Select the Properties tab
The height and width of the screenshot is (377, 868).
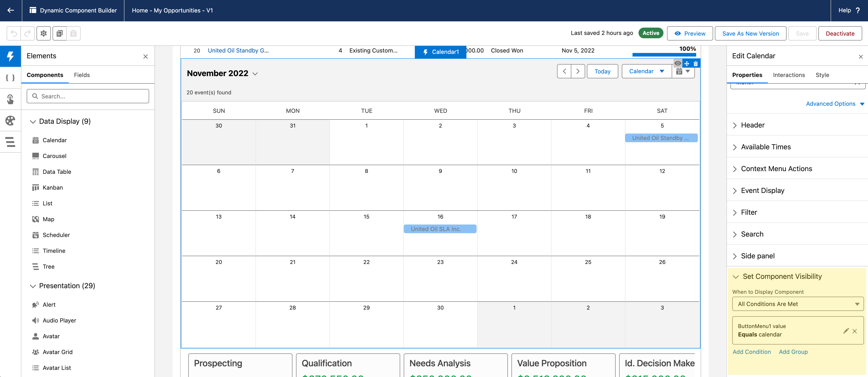[x=747, y=75]
